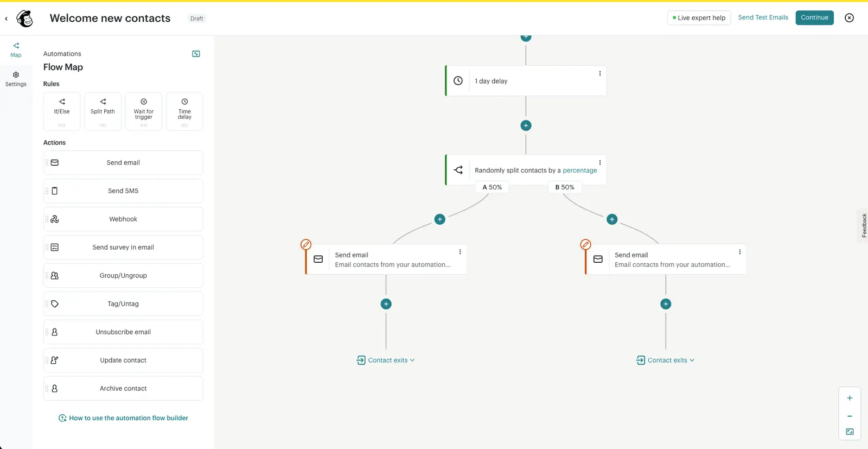Image resolution: width=868 pixels, height=449 pixels.
Task: Select the If/Else rule tile
Action: [62, 111]
